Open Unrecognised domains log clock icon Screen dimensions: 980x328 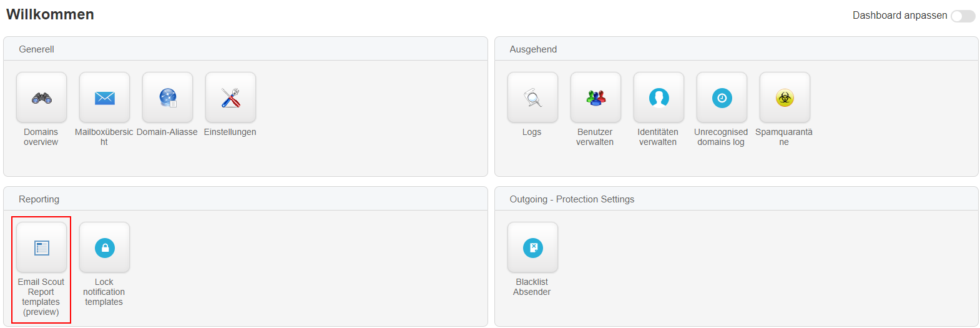[x=722, y=97]
